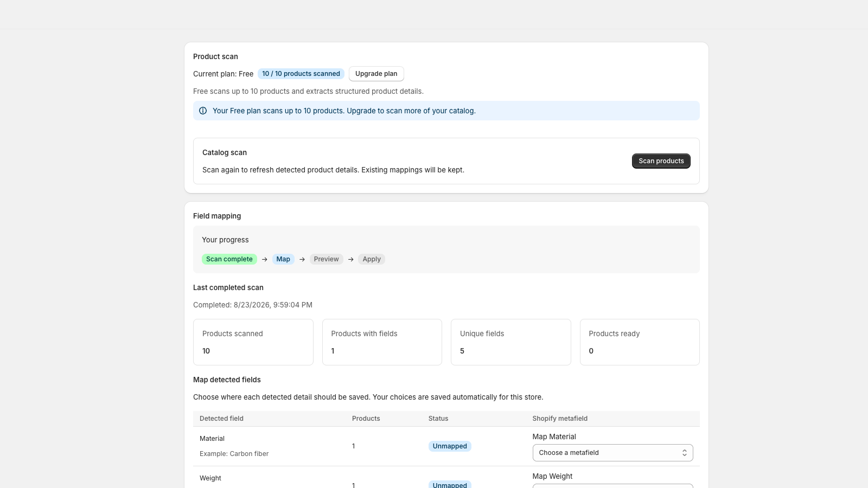This screenshot has height=488, width=868.
Task: Open the Map Material metafield dropdown
Action: tap(613, 453)
